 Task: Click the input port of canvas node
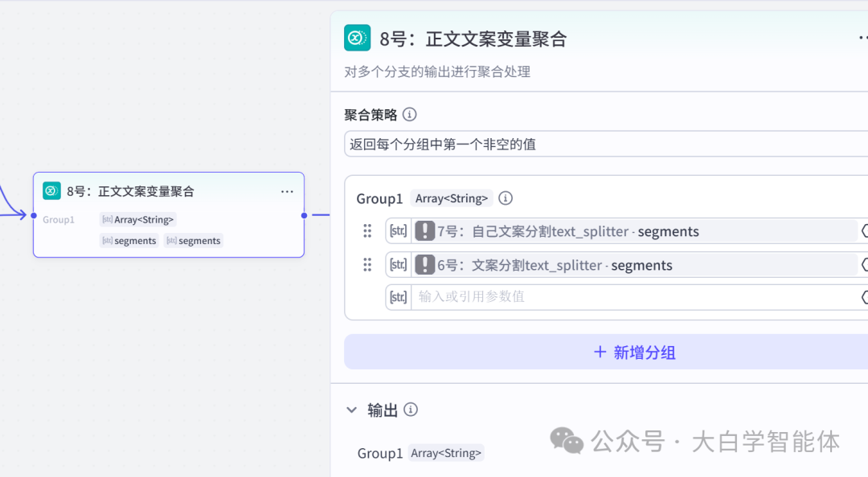(34, 215)
